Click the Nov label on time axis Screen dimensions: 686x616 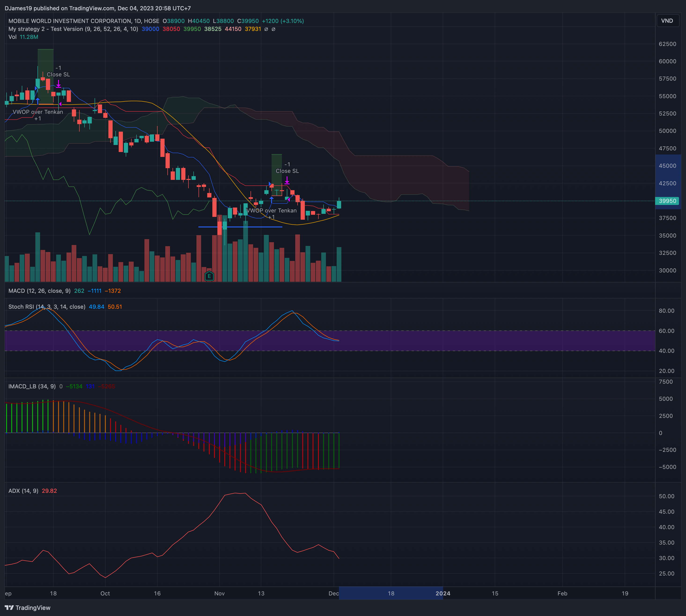point(220,593)
